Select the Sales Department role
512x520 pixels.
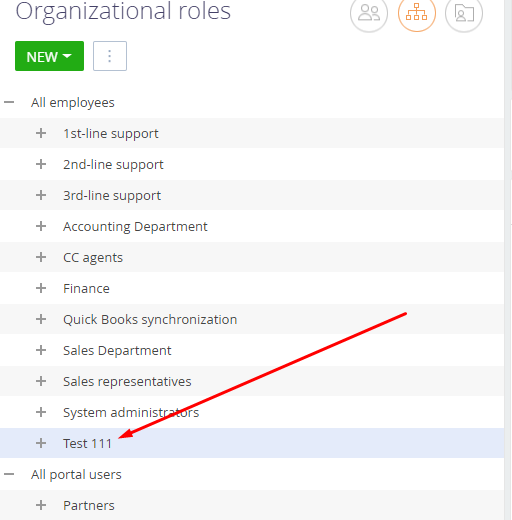117,351
